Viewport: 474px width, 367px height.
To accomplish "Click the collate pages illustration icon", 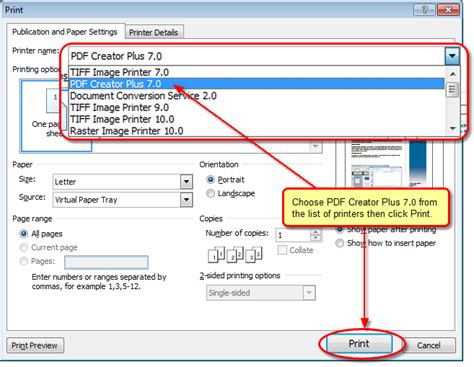I will (x=235, y=255).
